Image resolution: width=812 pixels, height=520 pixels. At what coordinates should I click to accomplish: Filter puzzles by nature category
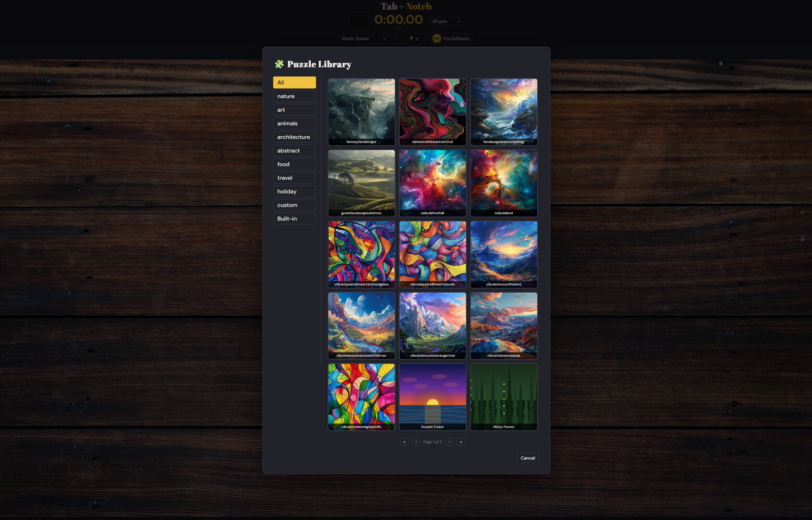pyautogui.click(x=294, y=96)
